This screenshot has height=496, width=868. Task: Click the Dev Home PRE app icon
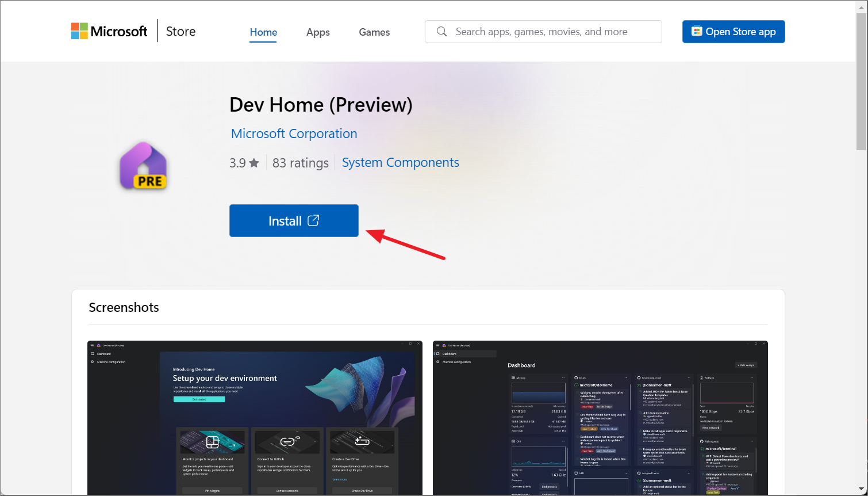pos(143,166)
